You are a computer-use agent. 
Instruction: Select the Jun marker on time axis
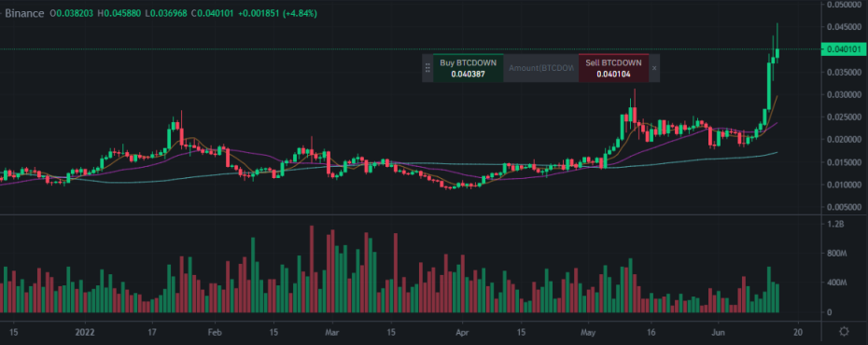[718, 332]
